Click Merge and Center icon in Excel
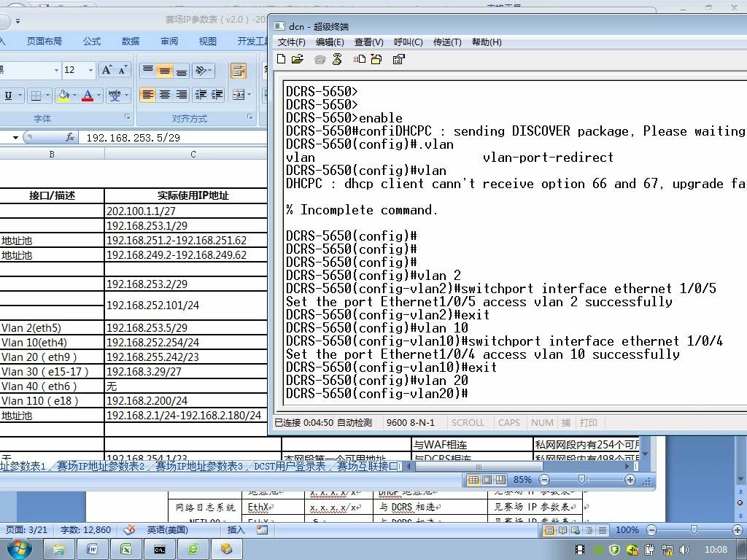The width and height of the screenshot is (747, 560). (239, 94)
